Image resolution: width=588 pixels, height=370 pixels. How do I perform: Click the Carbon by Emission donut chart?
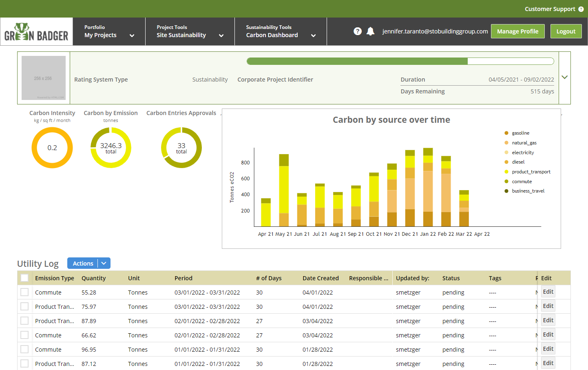tap(111, 148)
